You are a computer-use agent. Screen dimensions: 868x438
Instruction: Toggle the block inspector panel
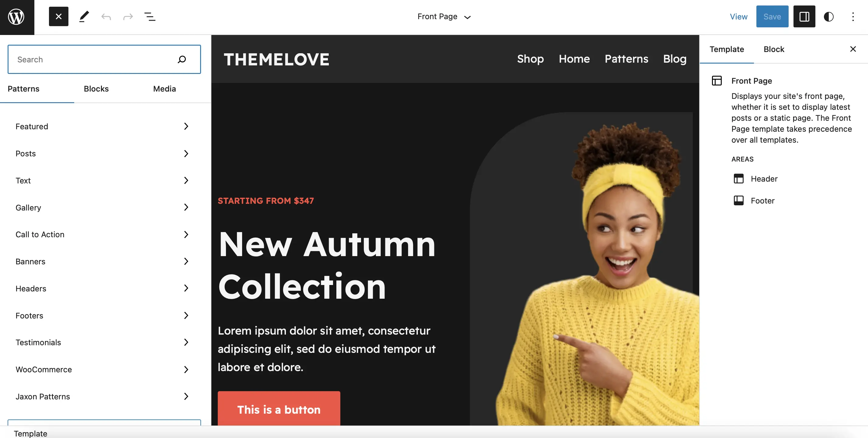pyautogui.click(x=804, y=16)
